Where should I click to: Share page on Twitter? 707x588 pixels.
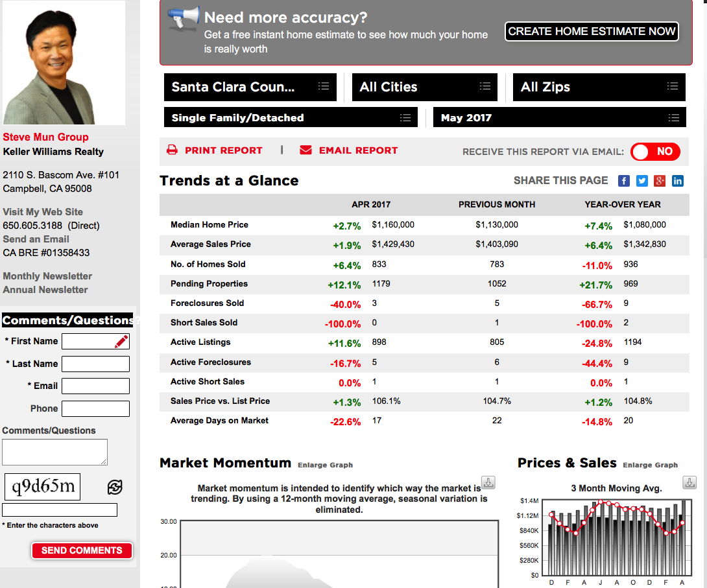[641, 181]
